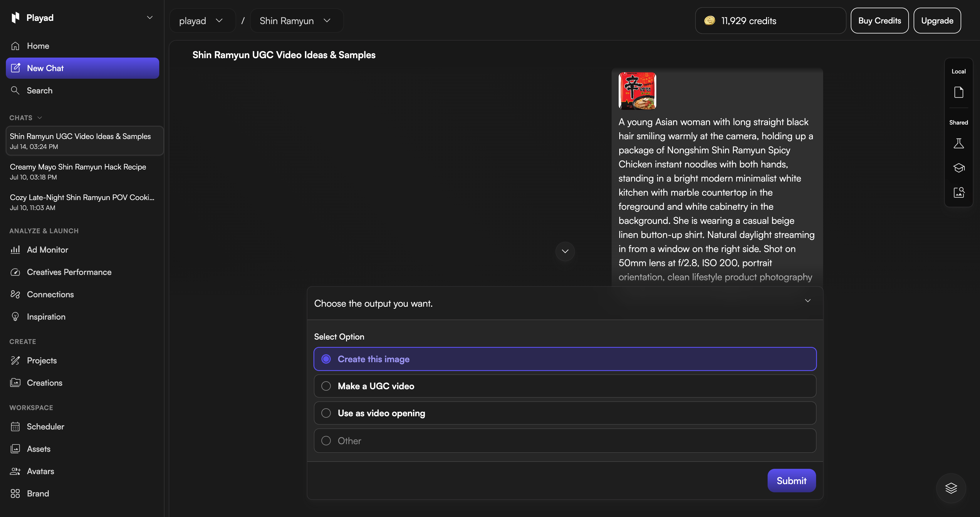Collapse the CHATS section chevron
This screenshot has height=517, width=980.
click(40, 117)
